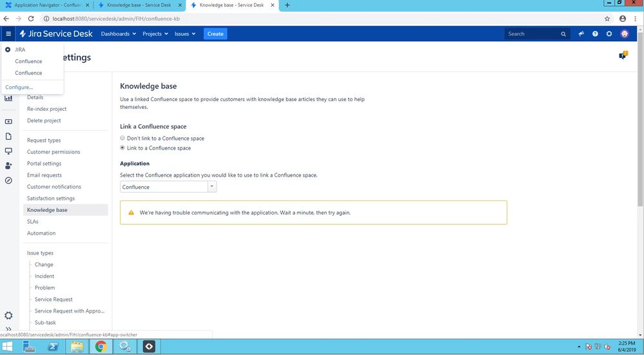Open Customer notifications settings
The width and height of the screenshot is (644, 355).
tap(54, 186)
